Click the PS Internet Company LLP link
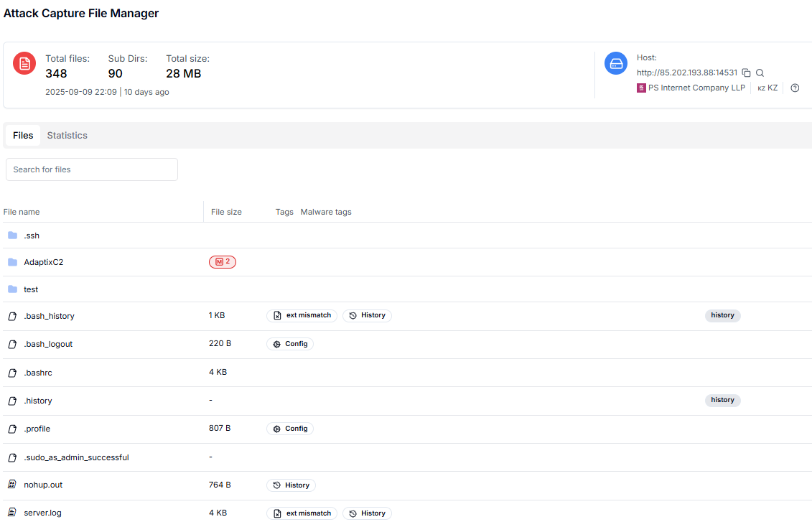The width and height of the screenshot is (812, 522). coord(696,88)
